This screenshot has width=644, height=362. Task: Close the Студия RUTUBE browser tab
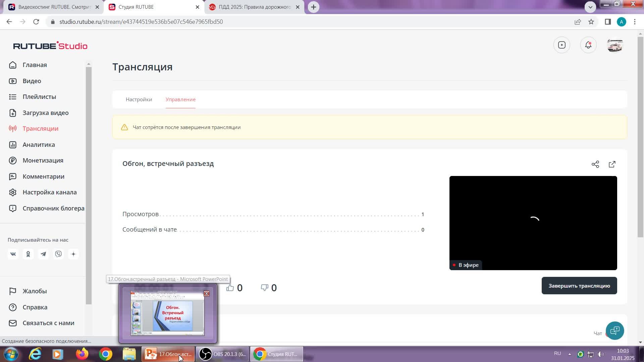(x=198, y=7)
